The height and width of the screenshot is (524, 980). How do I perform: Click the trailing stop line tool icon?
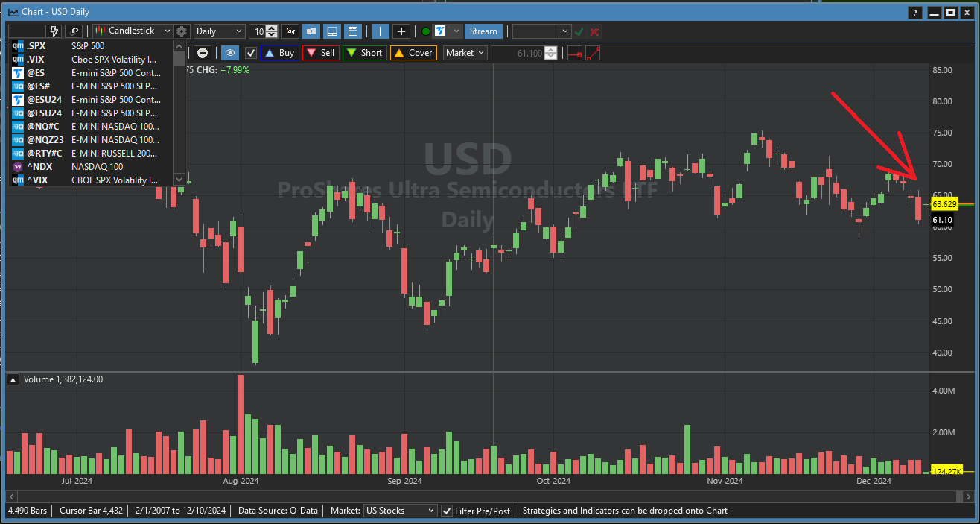[593, 53]
